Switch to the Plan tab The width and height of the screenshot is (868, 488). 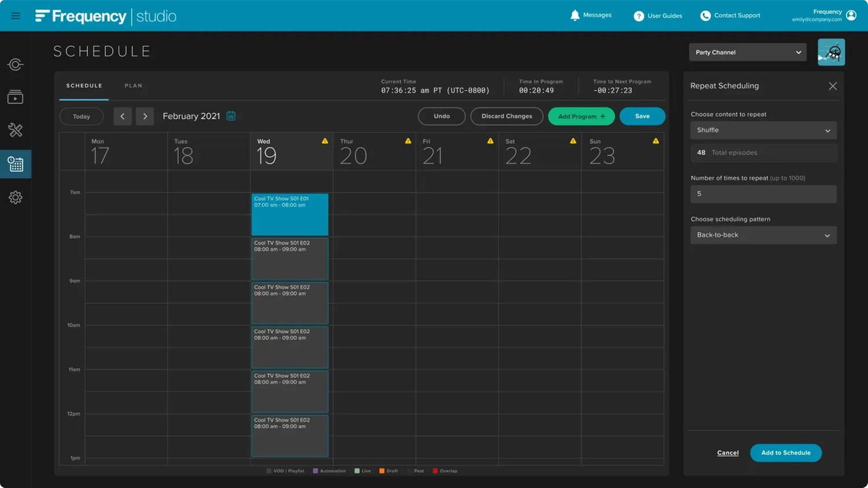point(133,86)
